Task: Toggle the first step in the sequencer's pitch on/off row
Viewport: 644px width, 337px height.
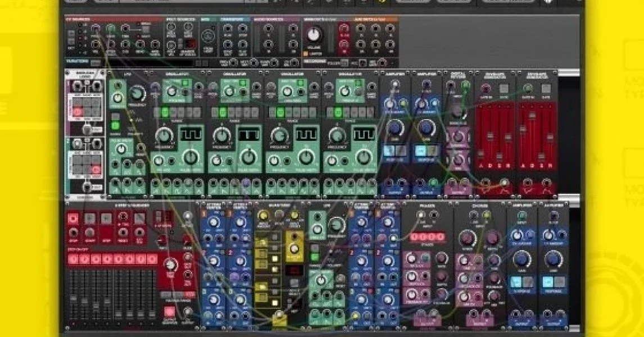Action: (73, 259)
